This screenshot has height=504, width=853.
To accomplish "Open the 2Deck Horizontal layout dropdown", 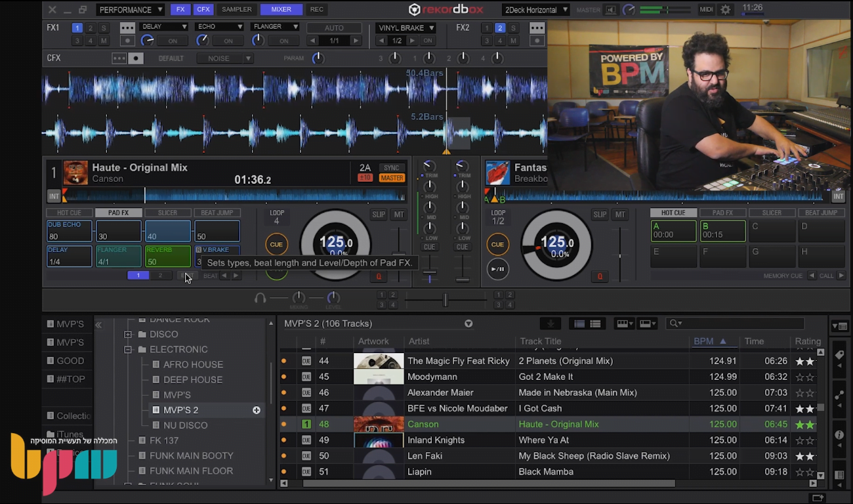I will [535, 10].
